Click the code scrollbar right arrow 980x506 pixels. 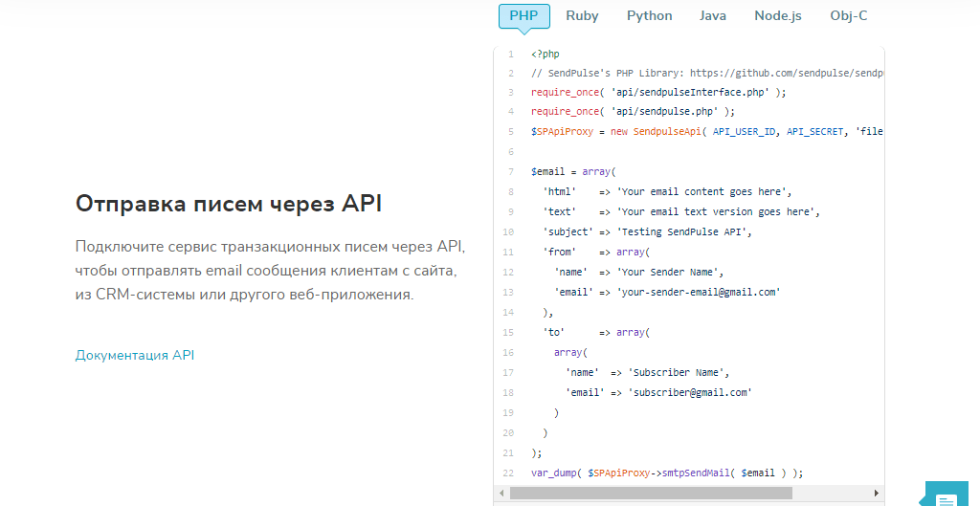[877, 493]
